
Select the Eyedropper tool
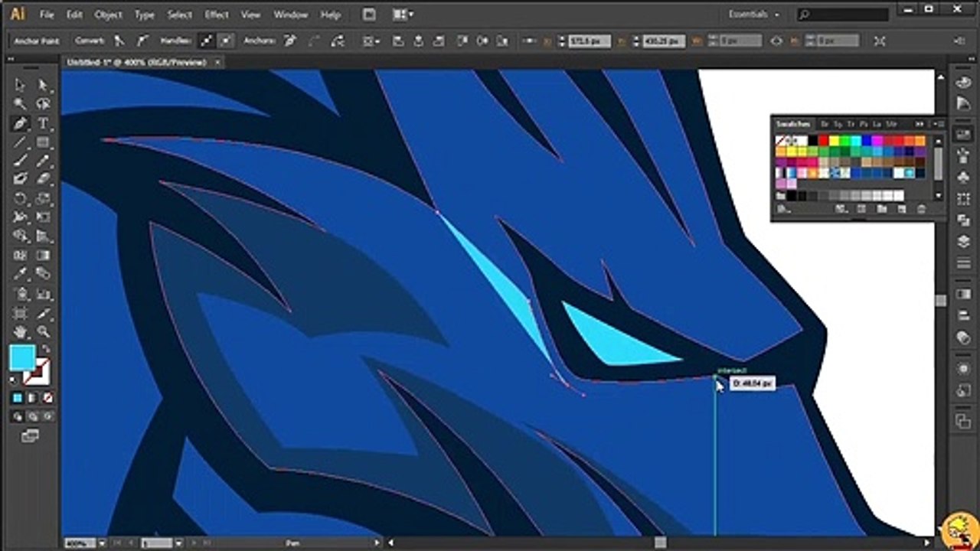pyautogui.click(x=21, y=273)
